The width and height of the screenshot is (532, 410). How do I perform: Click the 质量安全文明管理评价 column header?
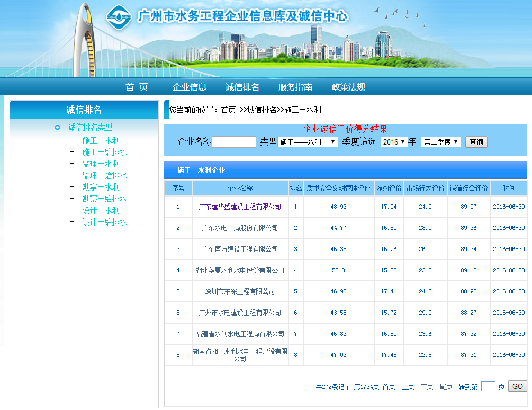tap(339, 188)
